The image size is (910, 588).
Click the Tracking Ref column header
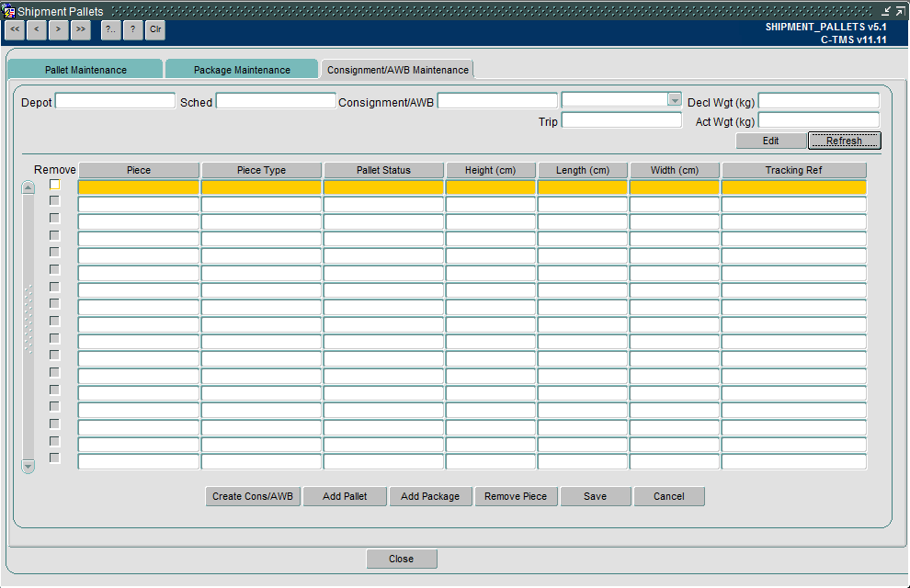(x=794, y=170)
